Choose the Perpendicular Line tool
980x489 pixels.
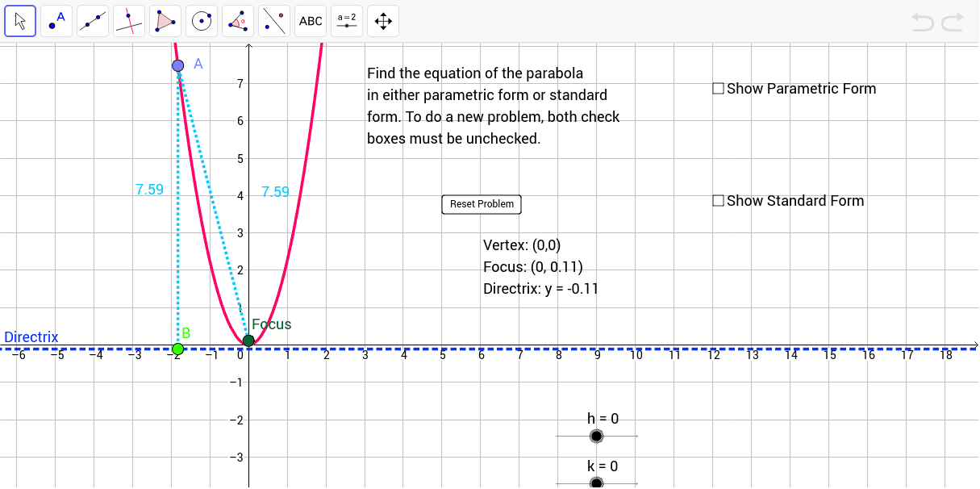coord(129,21)
